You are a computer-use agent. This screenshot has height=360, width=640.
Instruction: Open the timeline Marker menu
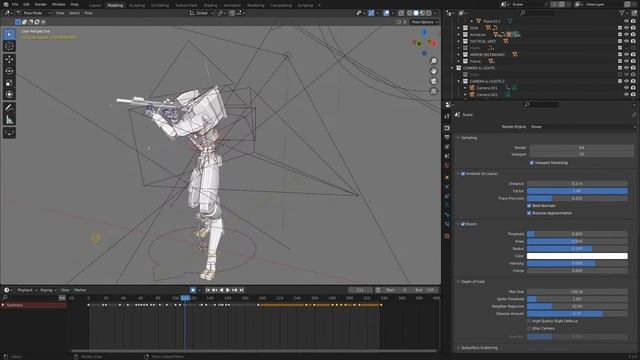pos(80,290)
